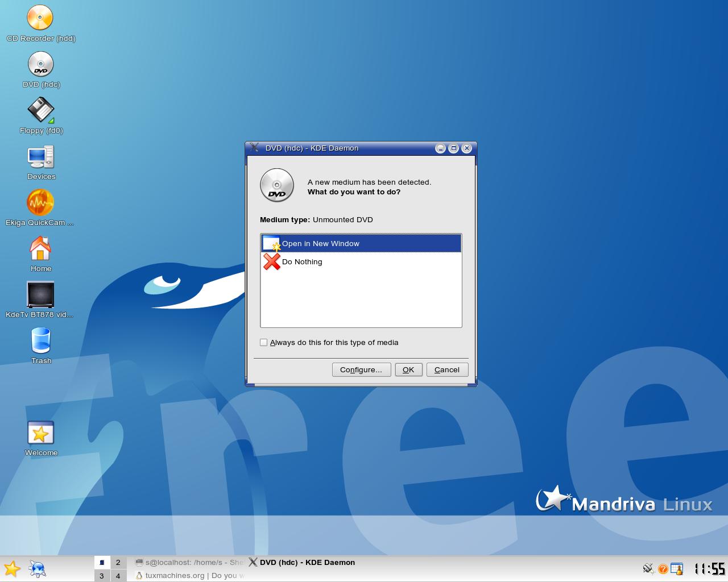This screenshot has height=582, width=728.
Task: Activate the s@localhost Shell taskbar entry
Action: (x=189, y=562)
